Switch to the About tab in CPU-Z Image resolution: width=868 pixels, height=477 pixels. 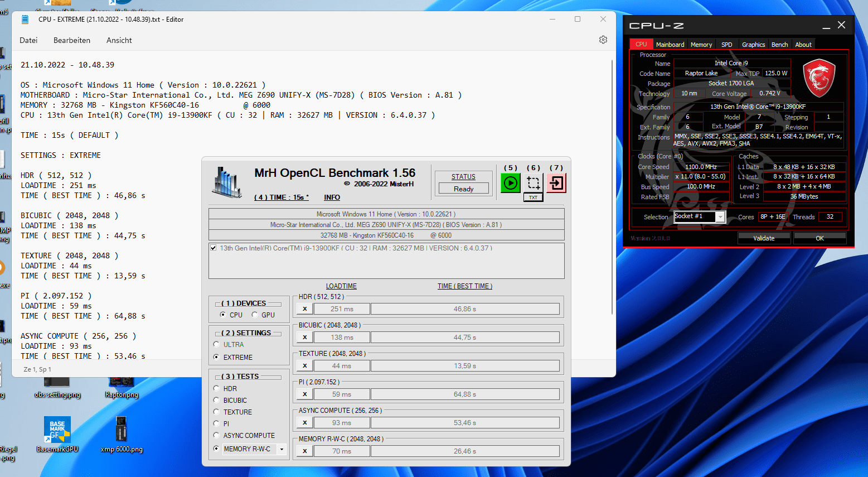(x=803, y=45)
